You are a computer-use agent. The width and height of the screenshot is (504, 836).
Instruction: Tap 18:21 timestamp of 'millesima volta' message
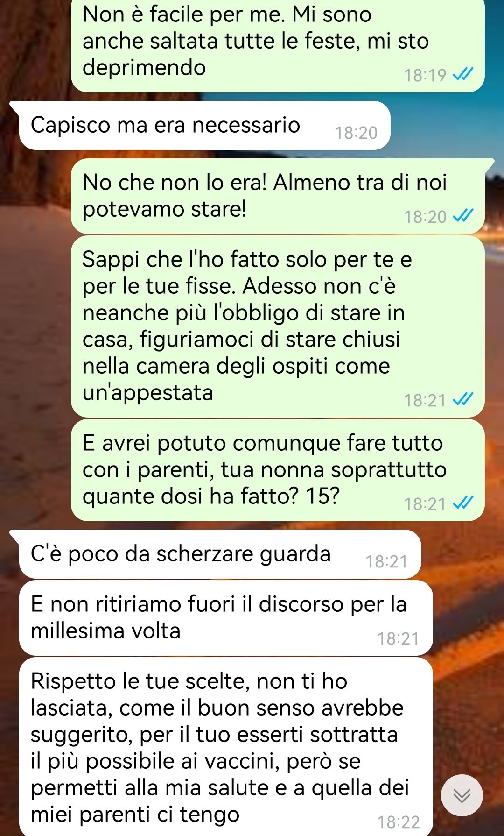(x=399, y=639)
